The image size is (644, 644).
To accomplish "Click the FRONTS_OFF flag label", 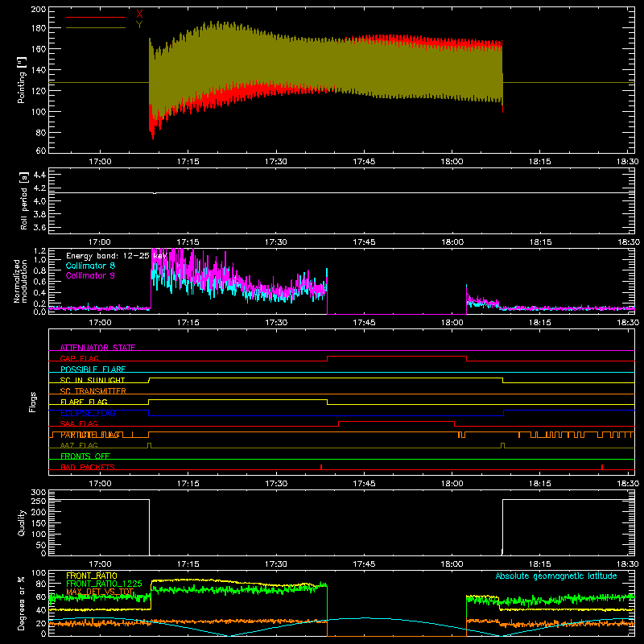I will point(85,456).
